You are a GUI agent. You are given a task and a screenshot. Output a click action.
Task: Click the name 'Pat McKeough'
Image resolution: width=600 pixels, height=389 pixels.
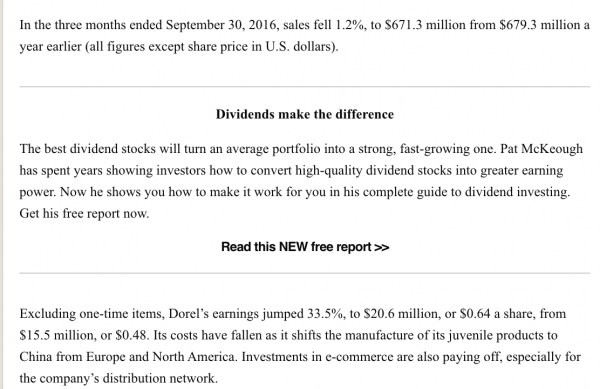click(x=541, y=148)
